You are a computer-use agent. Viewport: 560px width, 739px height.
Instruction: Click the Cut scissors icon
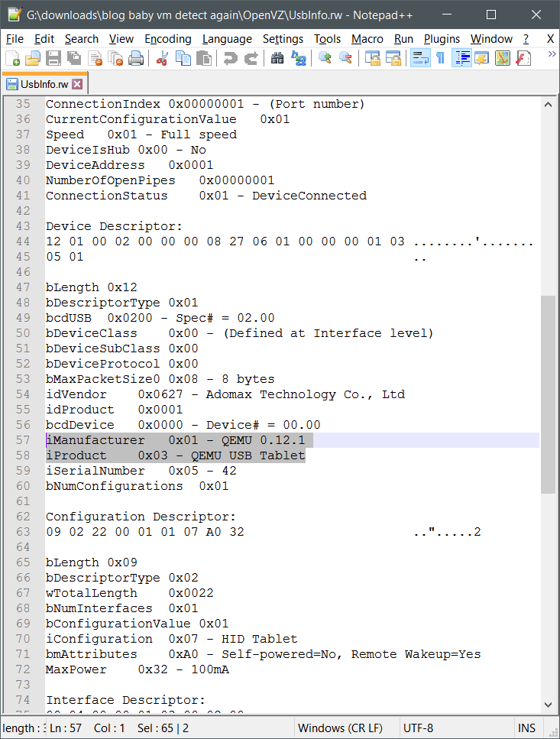[162, 58]
